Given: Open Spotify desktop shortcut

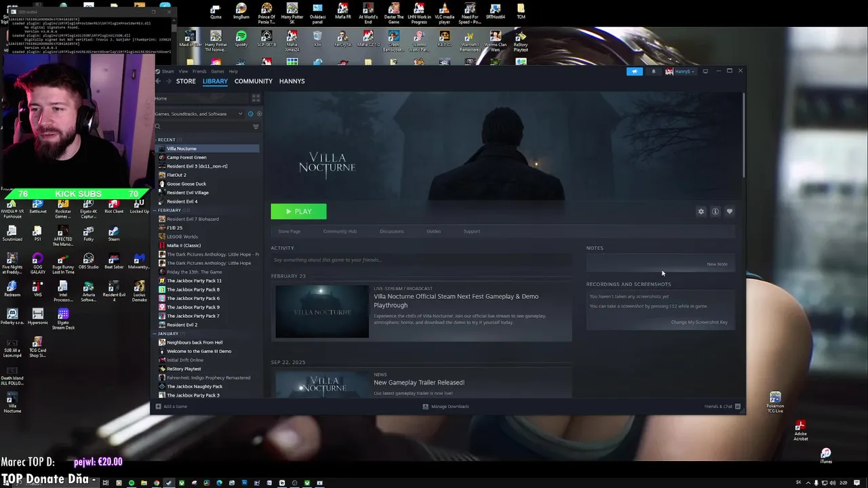Looking at the screenshot, I should pyautogui.click(x=241, y=39).
